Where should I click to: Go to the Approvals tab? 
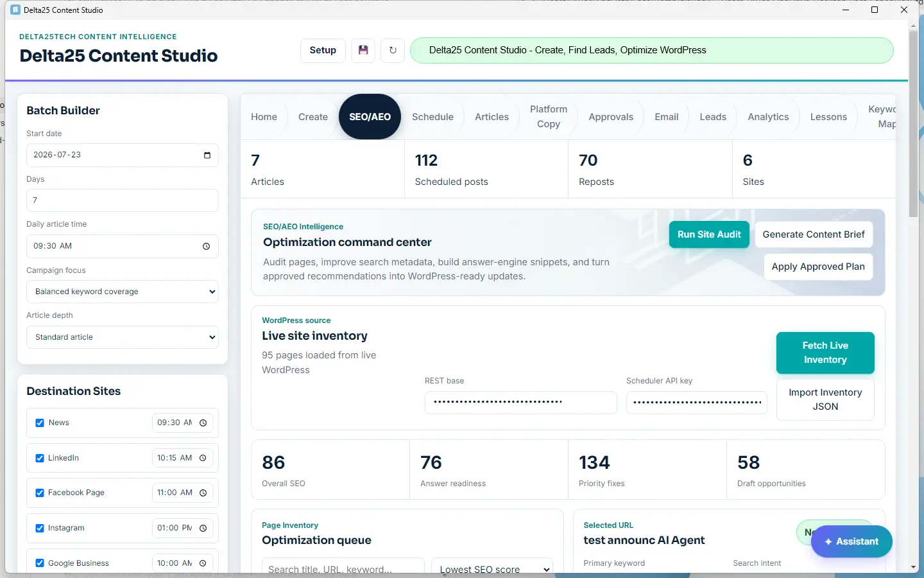[x=611, y=117]
